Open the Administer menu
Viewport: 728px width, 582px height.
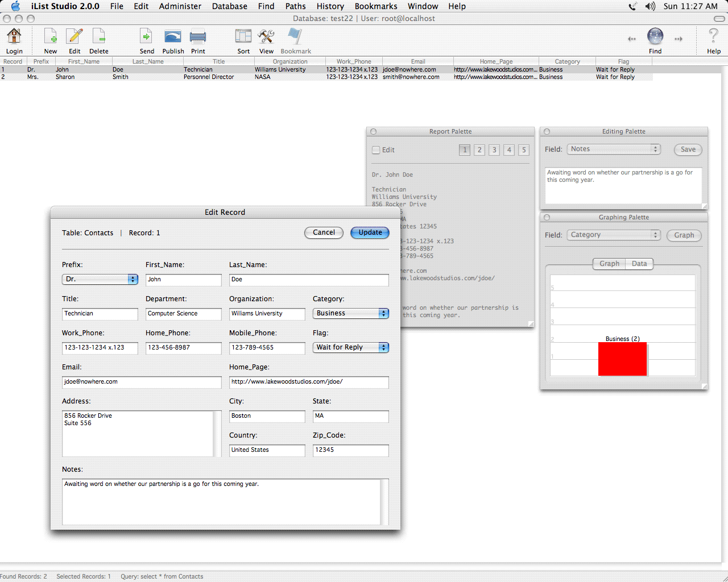(x=180, y=6)
